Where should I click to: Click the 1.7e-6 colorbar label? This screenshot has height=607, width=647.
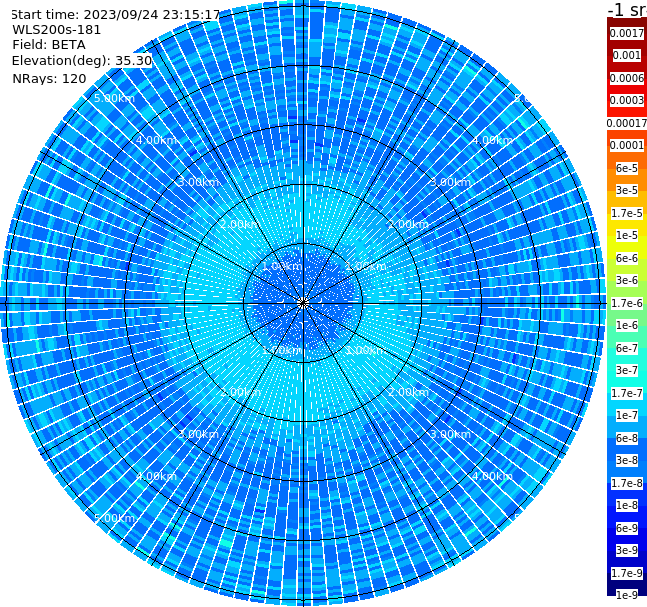click(627, 303)
